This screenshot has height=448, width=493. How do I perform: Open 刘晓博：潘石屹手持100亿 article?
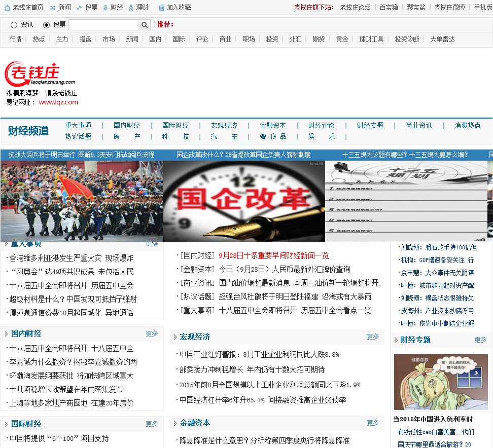[439, 247]
